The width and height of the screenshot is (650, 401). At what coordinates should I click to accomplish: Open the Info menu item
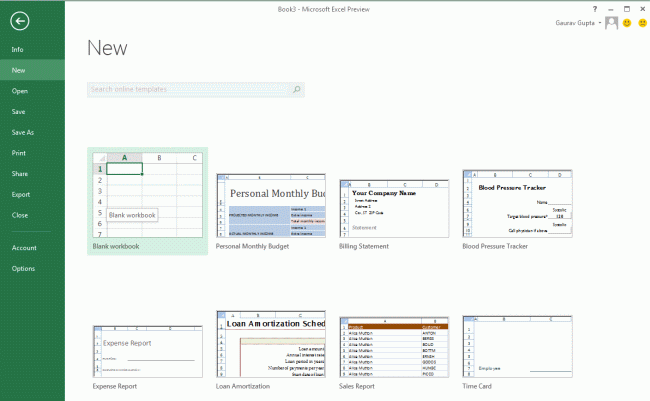[32, 49]
